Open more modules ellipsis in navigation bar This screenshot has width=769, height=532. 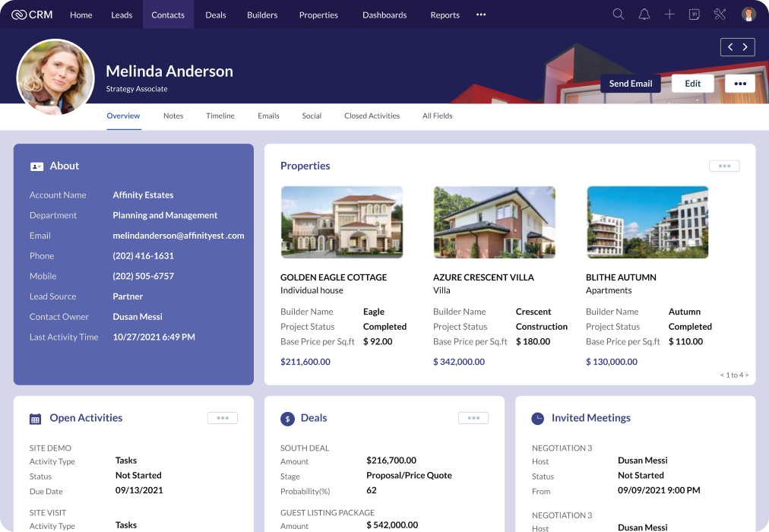tap(481, 14)
